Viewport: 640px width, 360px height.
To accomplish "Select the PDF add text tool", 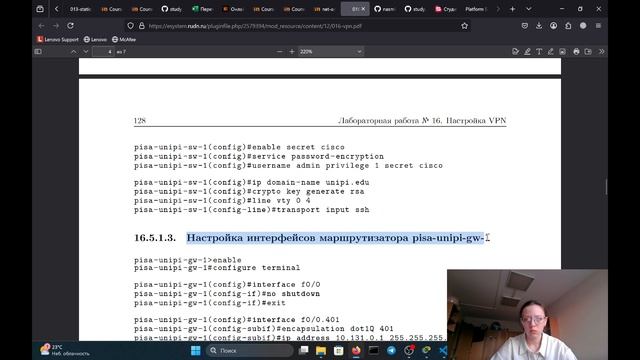I will pos(539,52).
